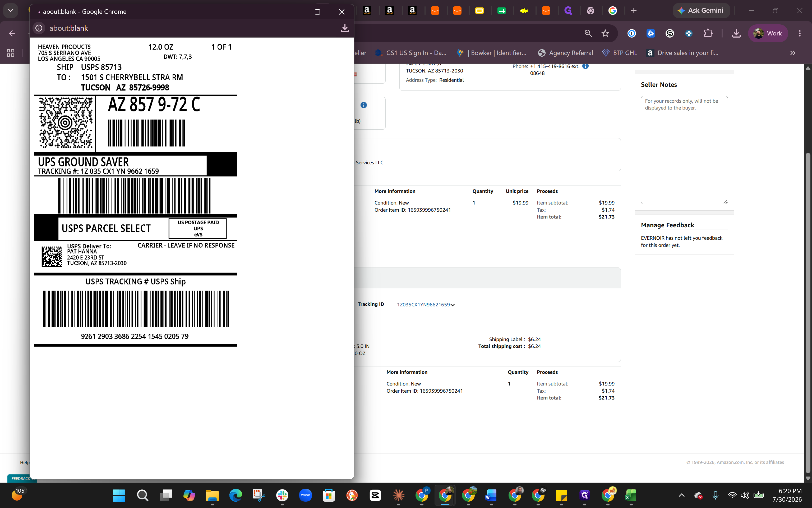Click the Ask Gemini button
The height and width of the screenshot is (508, 812).
pos(701,11)
